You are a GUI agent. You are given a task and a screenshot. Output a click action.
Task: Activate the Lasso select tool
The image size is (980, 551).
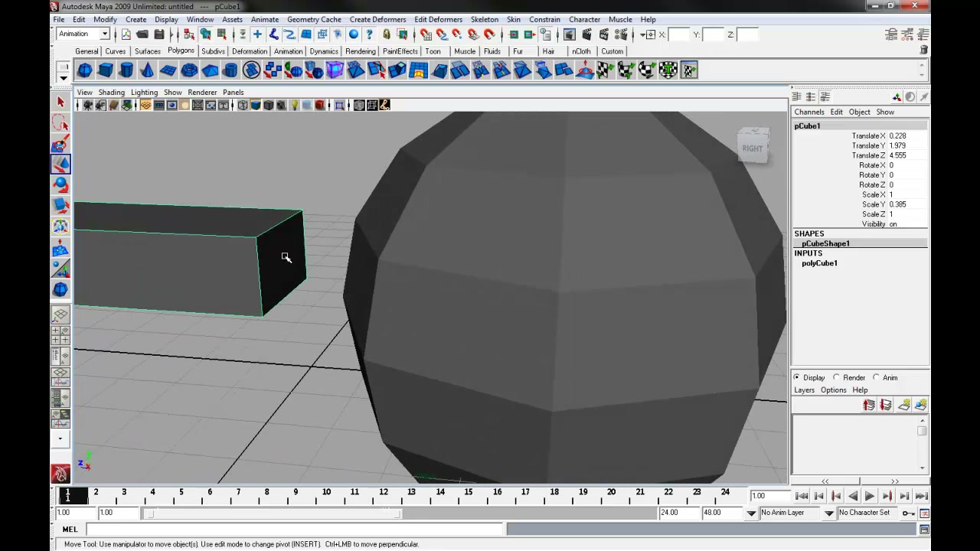(60, 122)
